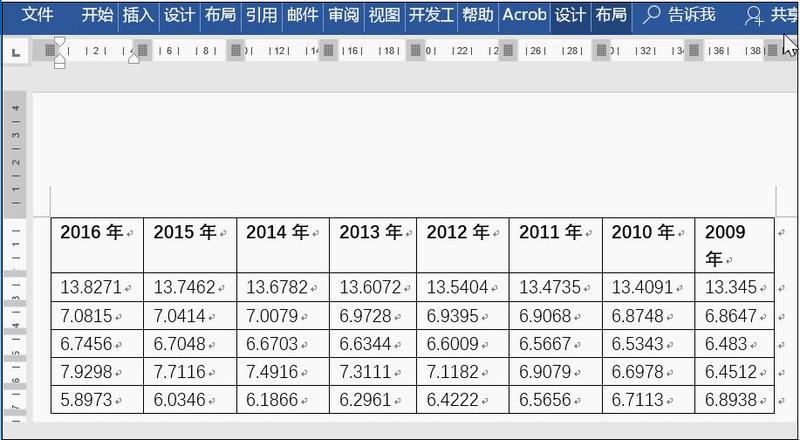Click the column marker near ruler mark 26
This screenshot has width=800, height=440.
pyautogui.click(x=508, y=50)
